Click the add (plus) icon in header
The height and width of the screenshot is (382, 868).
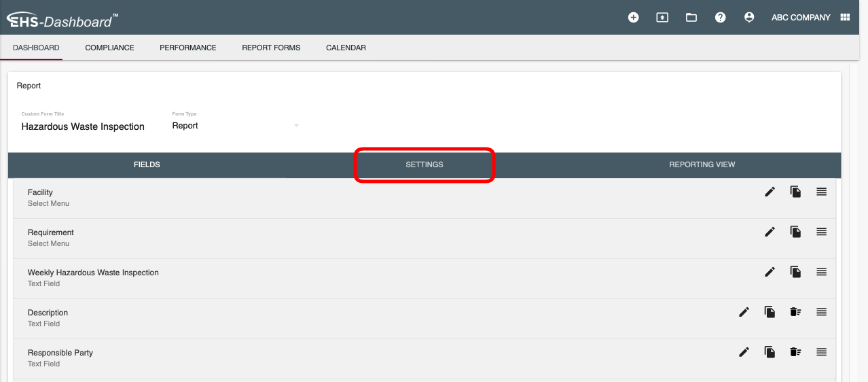(633, 18)
